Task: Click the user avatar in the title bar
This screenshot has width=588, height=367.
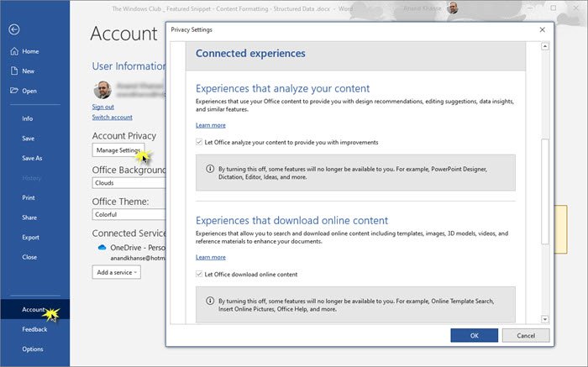Action: pos(453,8)
